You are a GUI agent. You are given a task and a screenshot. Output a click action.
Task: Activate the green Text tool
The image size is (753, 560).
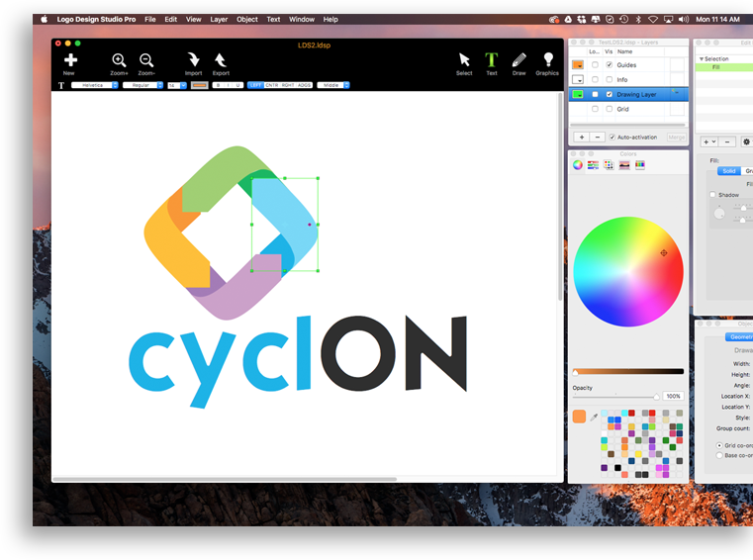click(491, 59)
